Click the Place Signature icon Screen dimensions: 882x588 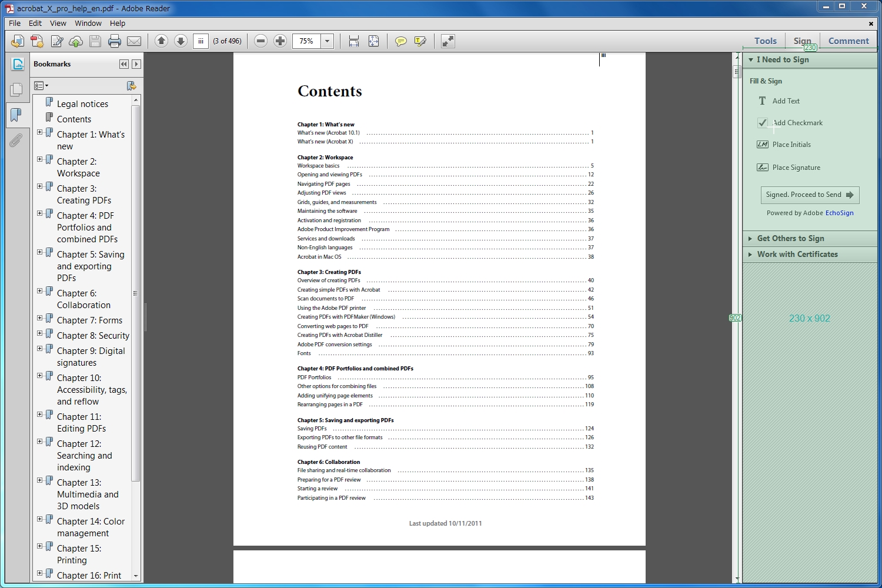763,168
